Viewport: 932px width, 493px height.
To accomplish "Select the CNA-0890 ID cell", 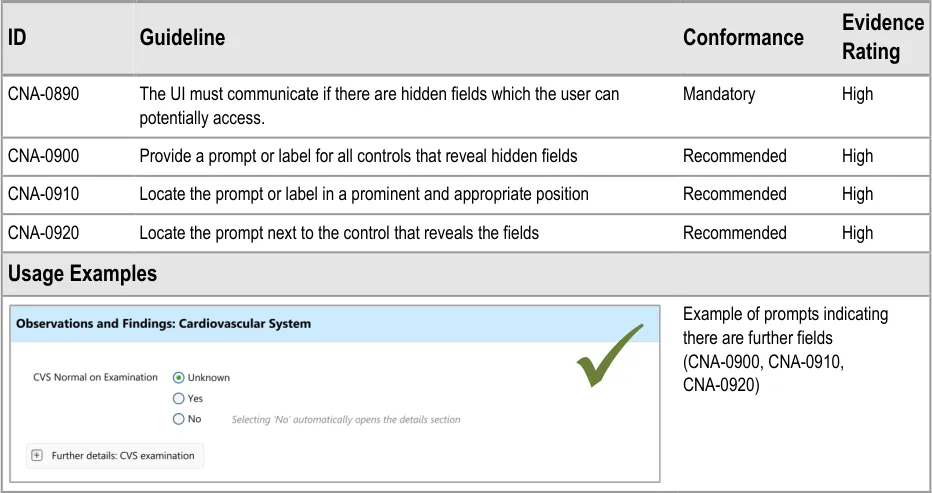I will point(43,94).
